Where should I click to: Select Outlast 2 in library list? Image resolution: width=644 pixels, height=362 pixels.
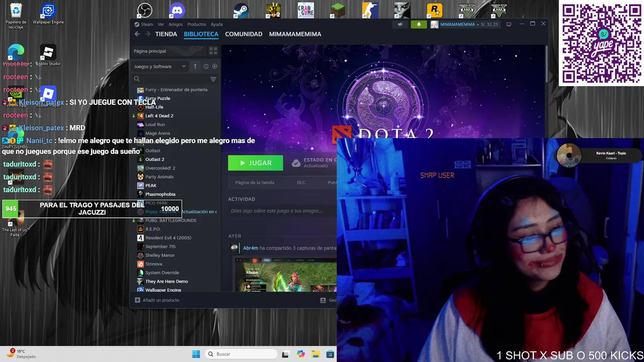(154, 159)
